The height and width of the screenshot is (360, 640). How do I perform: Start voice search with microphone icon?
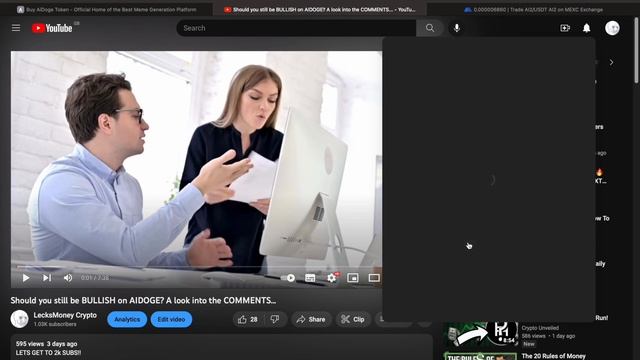click(457, 28)
